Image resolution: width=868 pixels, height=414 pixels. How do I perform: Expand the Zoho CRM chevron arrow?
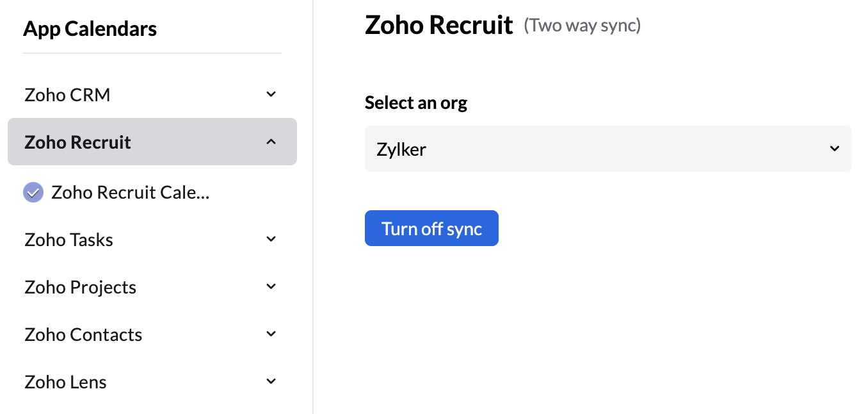(x=271, y=94)
